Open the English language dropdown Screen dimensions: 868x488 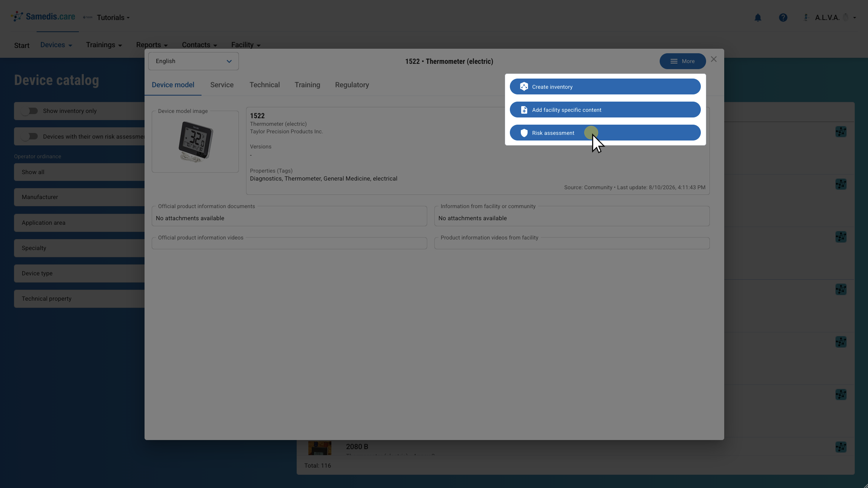tap(194, 61)
